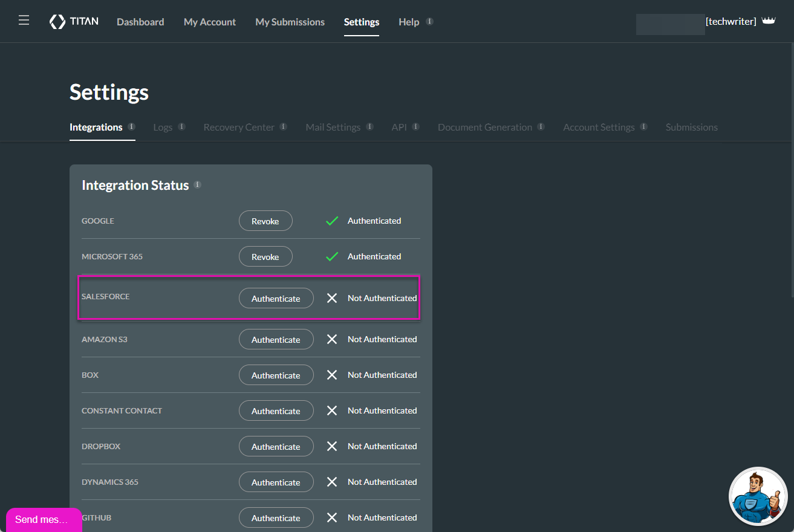This screenshot has width=794, height=532.
Task: Click the DYNAMICS 365 integration label
Action: click(x=110, y=482)
